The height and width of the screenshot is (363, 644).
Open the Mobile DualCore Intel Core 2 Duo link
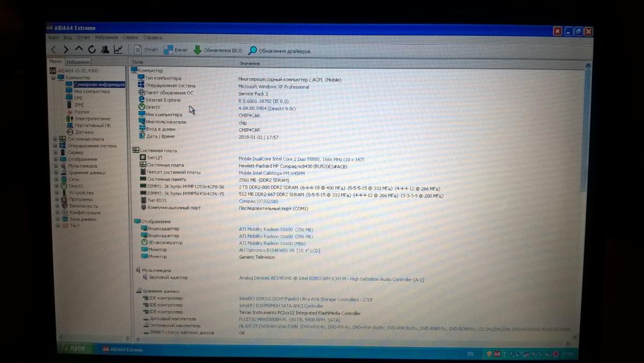coord(302,159)
